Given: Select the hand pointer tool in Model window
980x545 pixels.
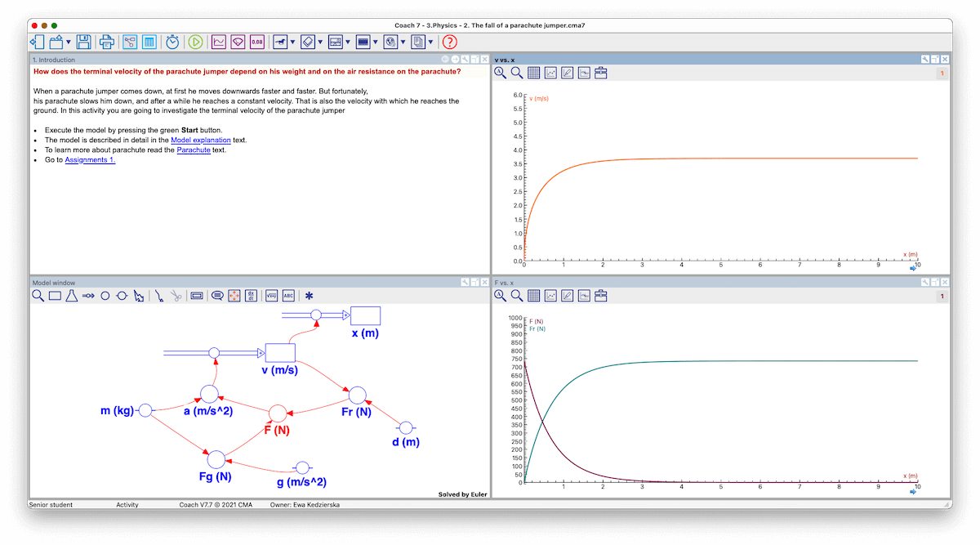Looking at the screenshot, I should (139, 296).
